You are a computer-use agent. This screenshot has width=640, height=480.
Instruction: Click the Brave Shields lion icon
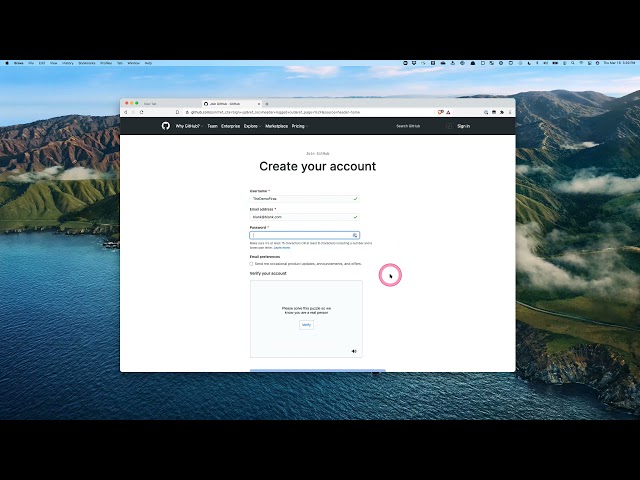point(440,112)
